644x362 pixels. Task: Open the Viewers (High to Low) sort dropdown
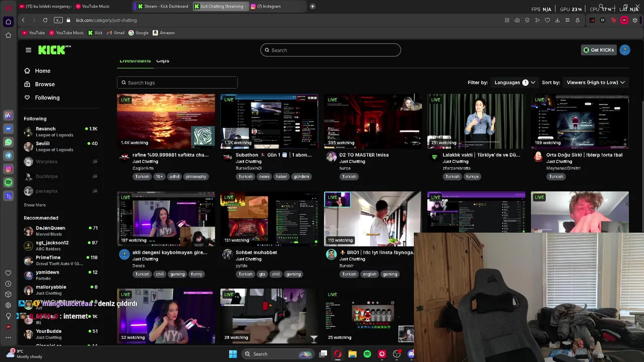coord(596,82)
